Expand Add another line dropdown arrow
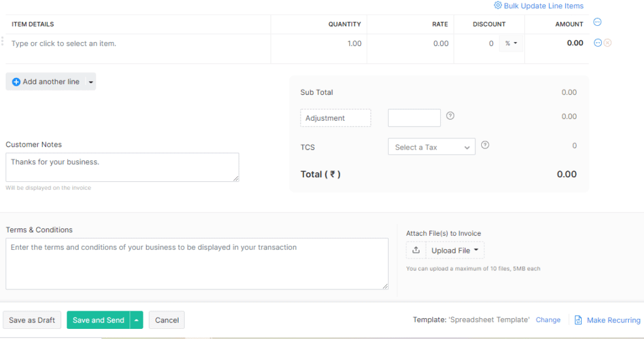Image resolution: width=644 pixels, height=339 pixels. point(91,82)
